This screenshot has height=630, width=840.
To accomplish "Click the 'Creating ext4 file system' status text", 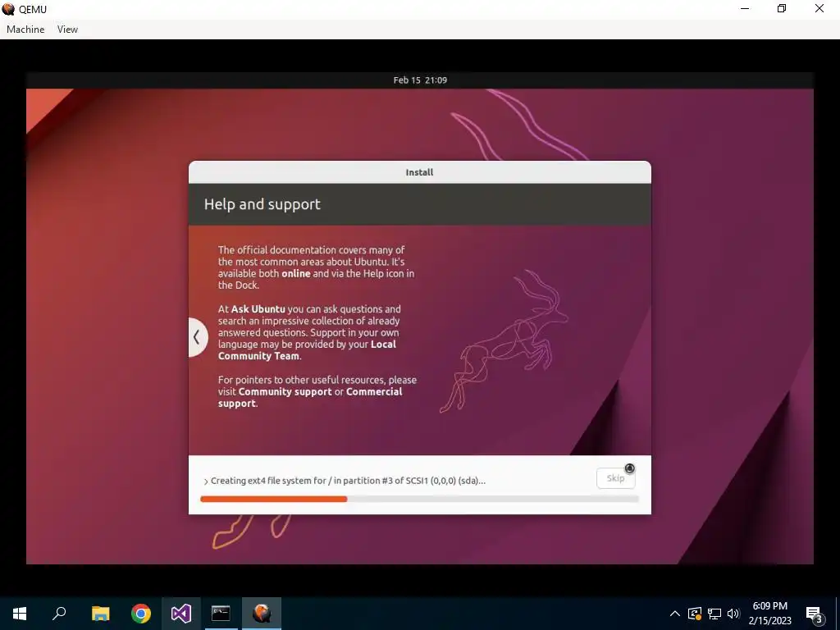I will pos(348,481).
